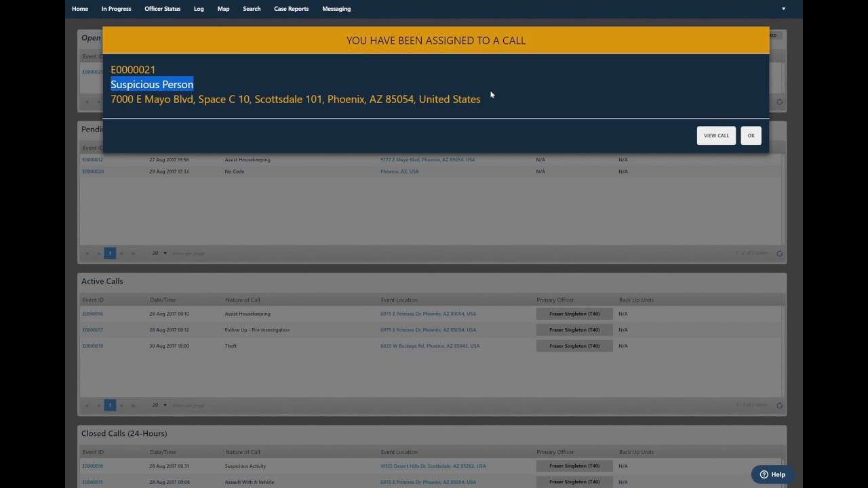The height and width of the screenshot is (488, 868).
Task: Click Event ID column header in Active Calls
Action: (x=93, y=300)
